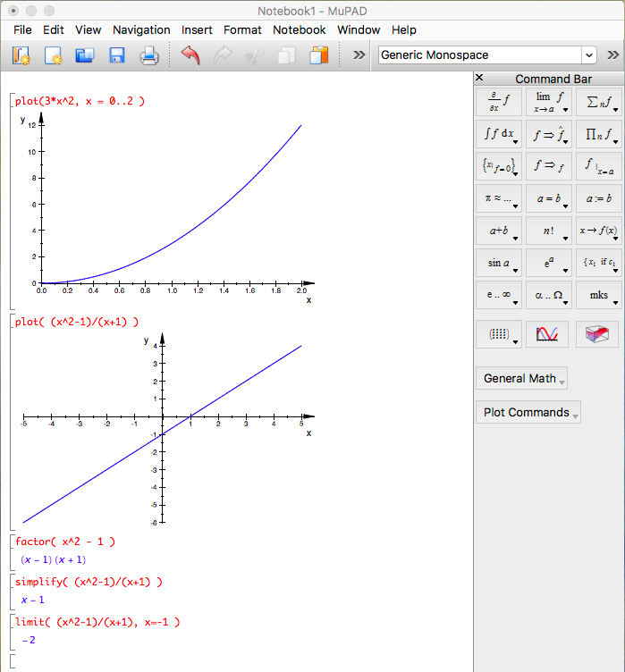Expand the Plot Commands dropdown
This screenshot has height=672, width=625.
coord(528,412)
